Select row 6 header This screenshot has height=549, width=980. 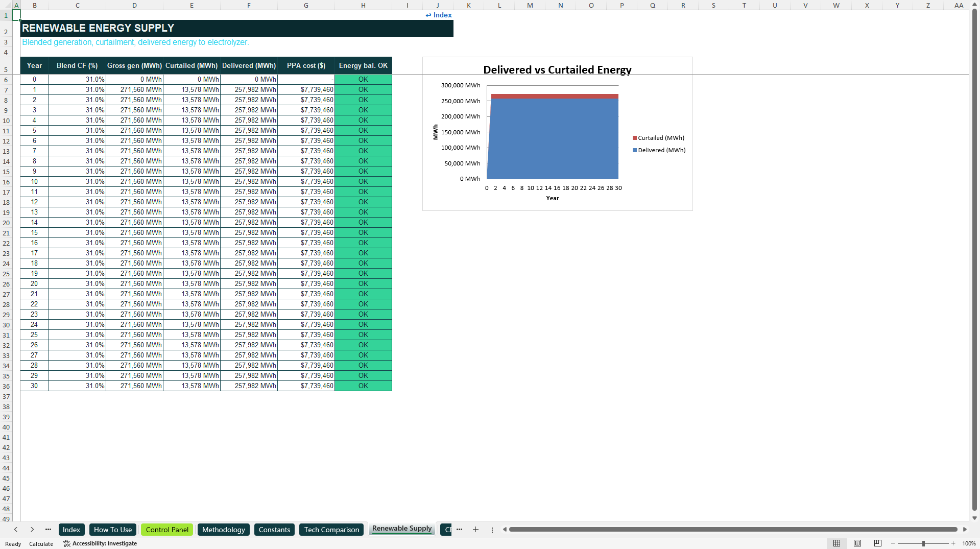[6, 80]
